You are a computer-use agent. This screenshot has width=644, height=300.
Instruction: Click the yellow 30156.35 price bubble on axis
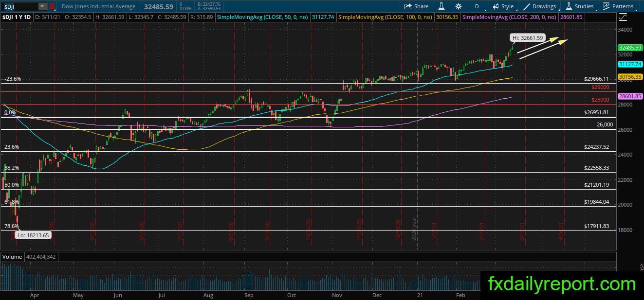point(629,77)
